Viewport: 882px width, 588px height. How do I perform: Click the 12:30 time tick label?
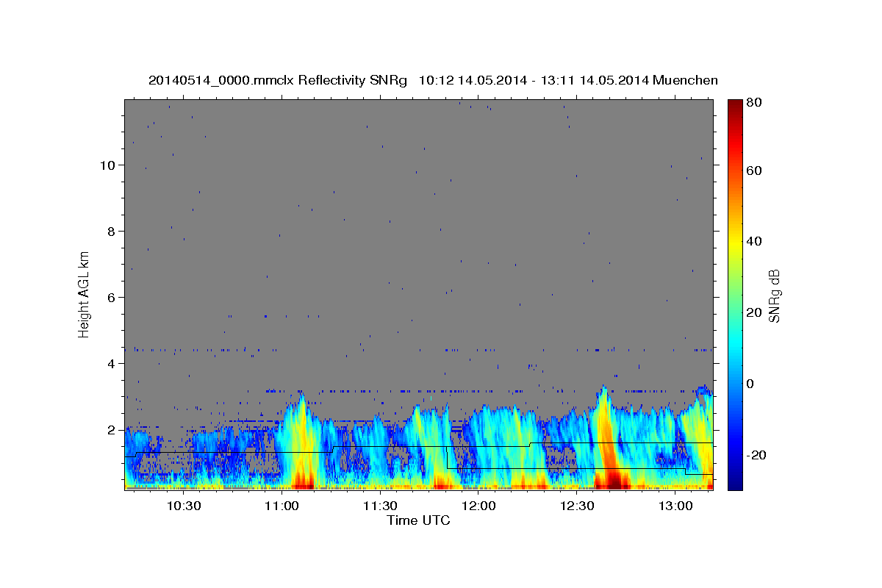point(577,506)
